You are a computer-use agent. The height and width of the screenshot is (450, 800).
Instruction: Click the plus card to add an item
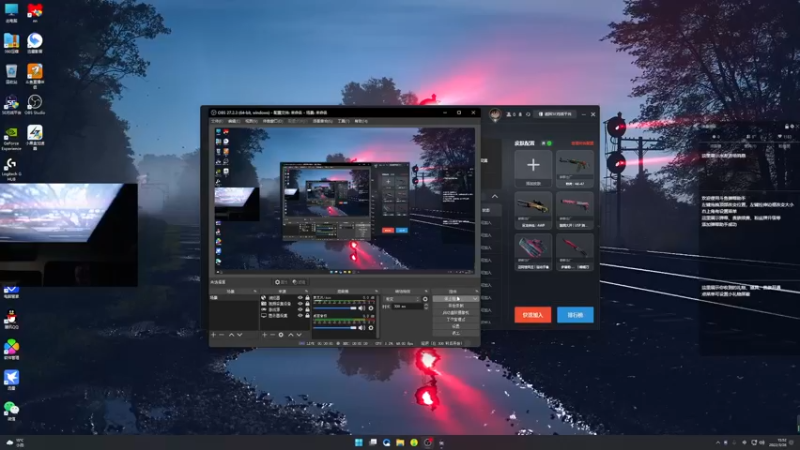[x=533, y=168]
